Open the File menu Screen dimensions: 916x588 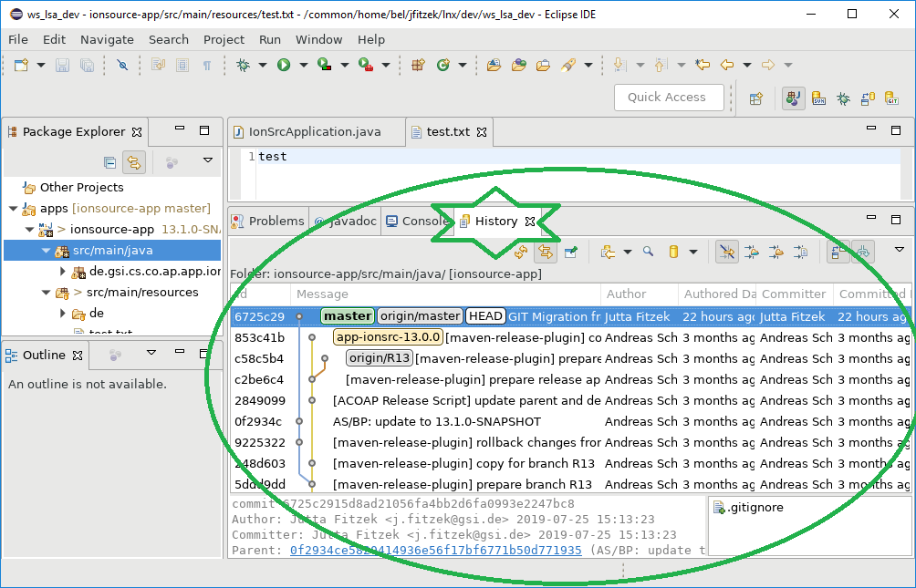[18, 40]
